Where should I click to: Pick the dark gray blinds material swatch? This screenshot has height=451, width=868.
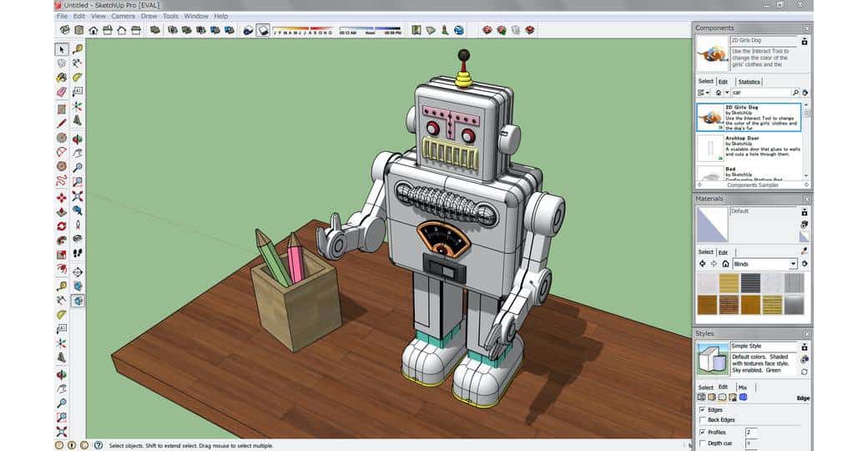tap(750, 283)
